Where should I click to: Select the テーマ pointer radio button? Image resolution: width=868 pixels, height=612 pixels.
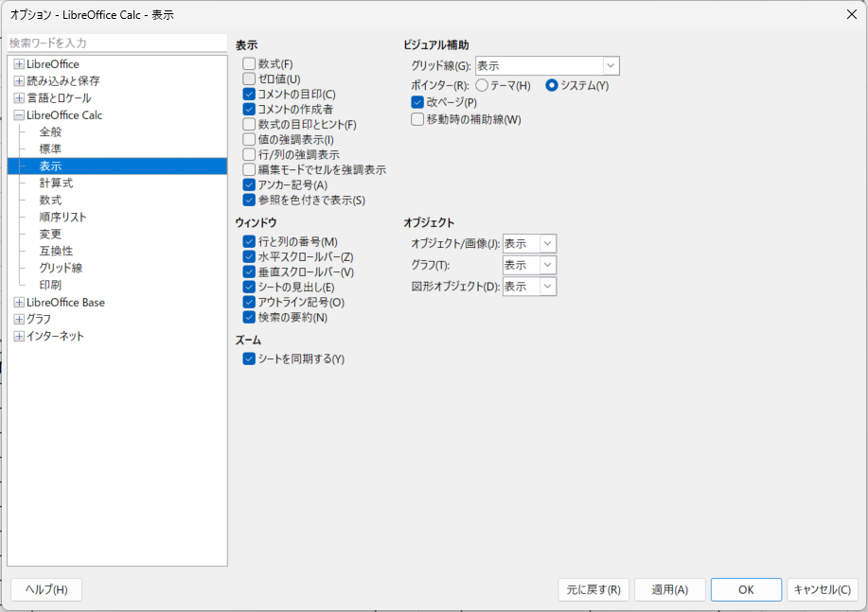(482, 86)
